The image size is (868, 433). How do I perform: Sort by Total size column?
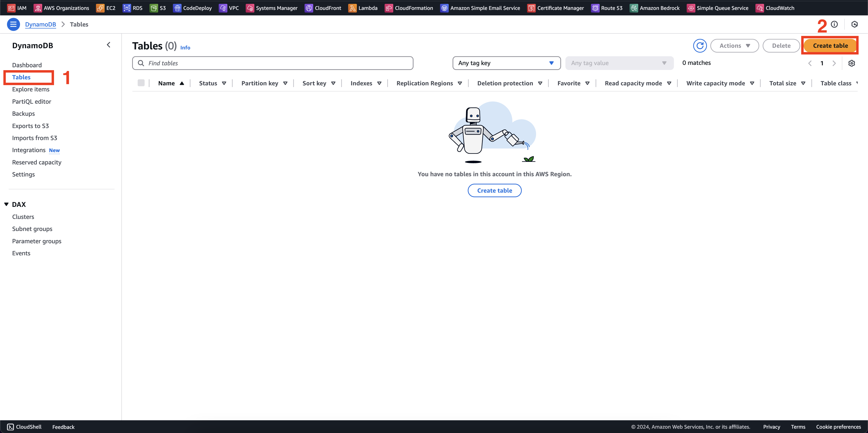pyautogui.click(x=787, y=83)
